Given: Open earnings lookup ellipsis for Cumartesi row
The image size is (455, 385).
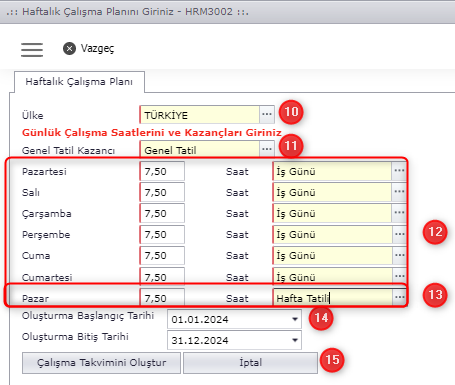Looking at the screenshot, I should point(399,276).
